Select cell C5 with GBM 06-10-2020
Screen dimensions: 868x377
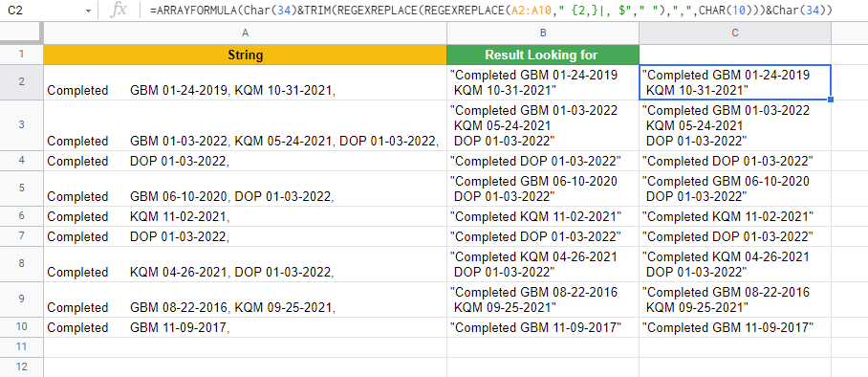click(x=735, y=188)
